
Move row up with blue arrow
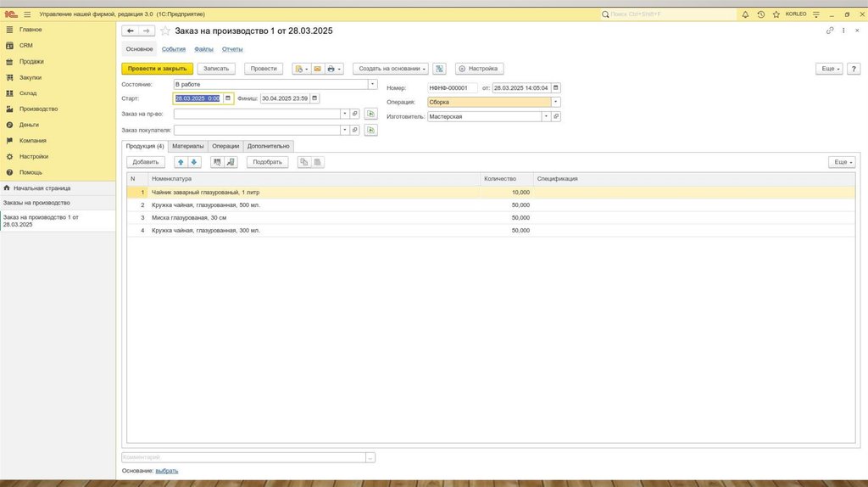(x=181, y=162)
